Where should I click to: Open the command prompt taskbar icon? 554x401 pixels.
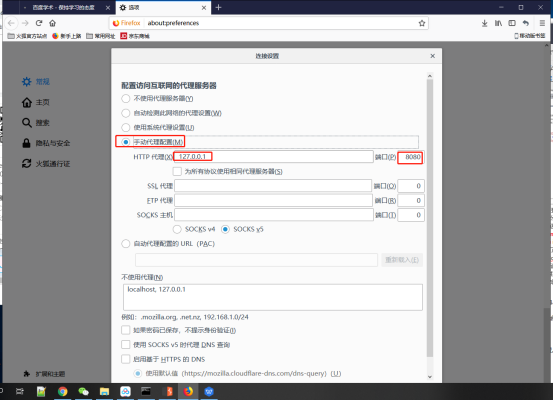(x=146, y=391)
